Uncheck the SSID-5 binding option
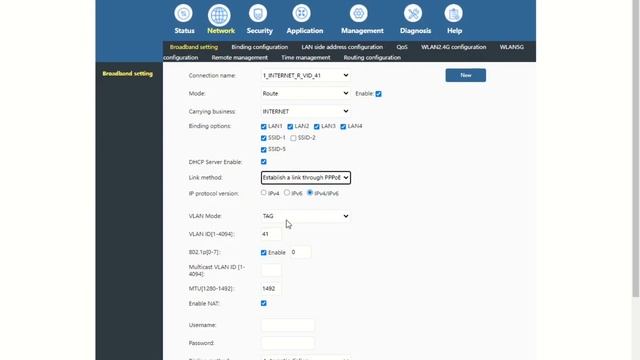Image resolution: width=640 pixels, height=360 pixels. (264, 150)
